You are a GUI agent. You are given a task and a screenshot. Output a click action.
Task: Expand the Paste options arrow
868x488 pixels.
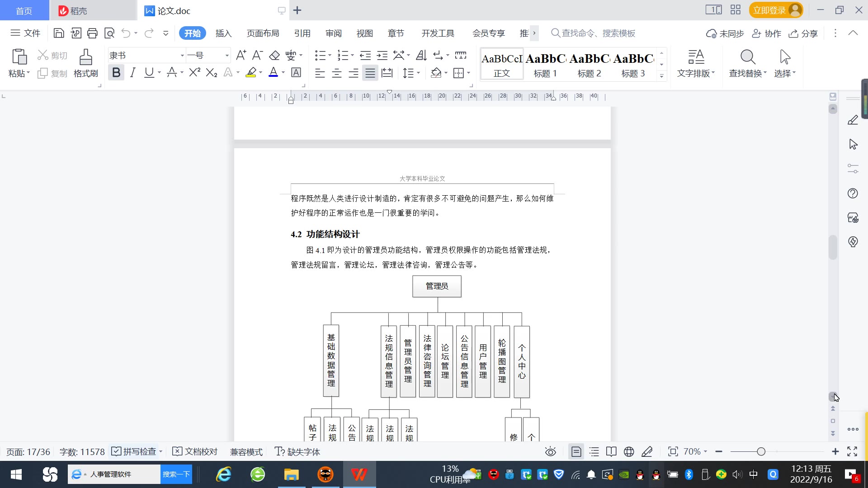[x=28, y=73]
